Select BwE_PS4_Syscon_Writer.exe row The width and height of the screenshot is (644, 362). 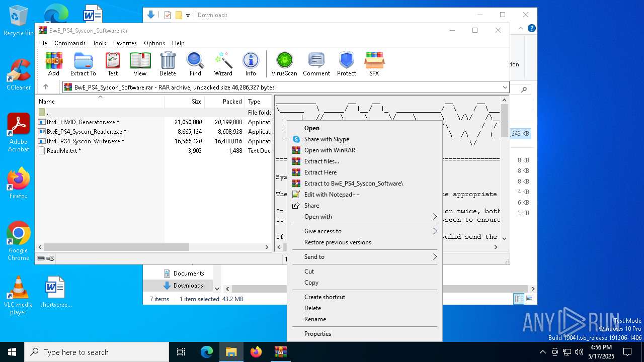click(x=154, y=141)
